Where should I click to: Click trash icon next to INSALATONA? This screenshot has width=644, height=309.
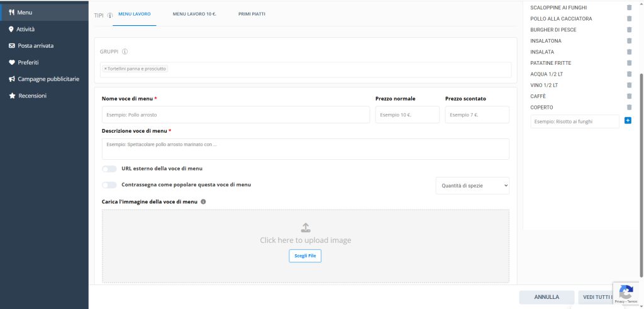(629, 41)
